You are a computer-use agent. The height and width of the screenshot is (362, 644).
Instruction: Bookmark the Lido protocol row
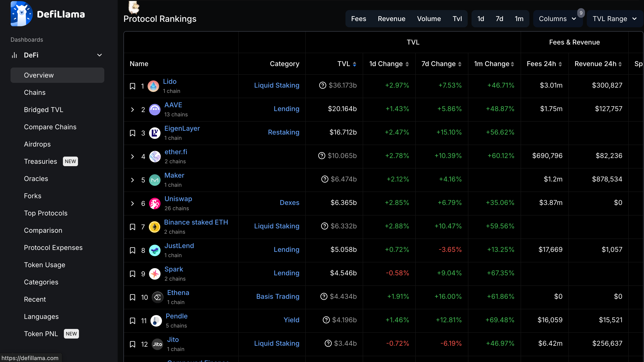(133, 86)
